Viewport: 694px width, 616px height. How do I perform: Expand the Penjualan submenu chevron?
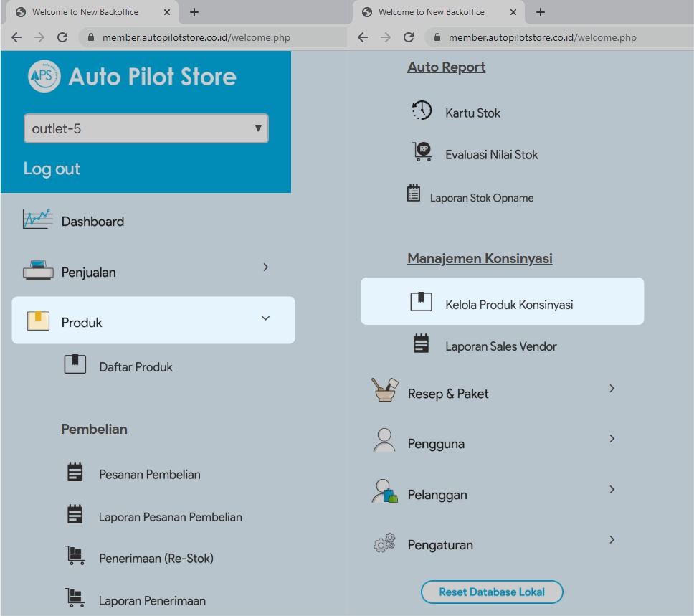(265, 267)
